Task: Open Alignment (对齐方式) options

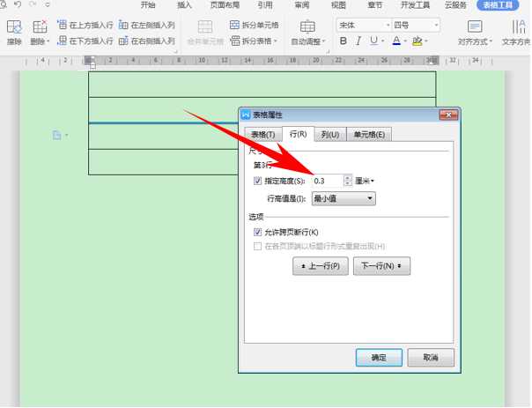Action: (x=475, y=33)
